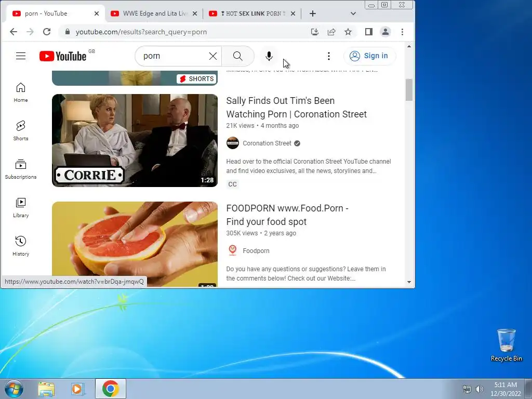Open History from the sidebar
The height and width of the screenshot is (399, 532).
[21, 246]
